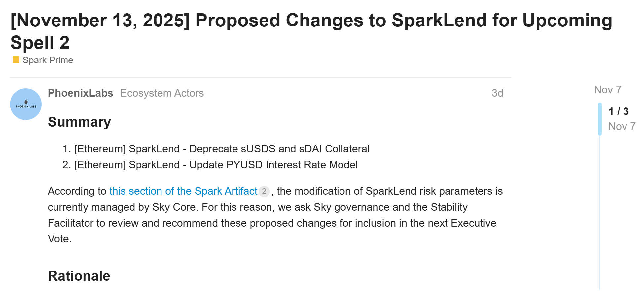Click the Deprecate sUSDS and sDAI Collateral item

click(221, 149)
